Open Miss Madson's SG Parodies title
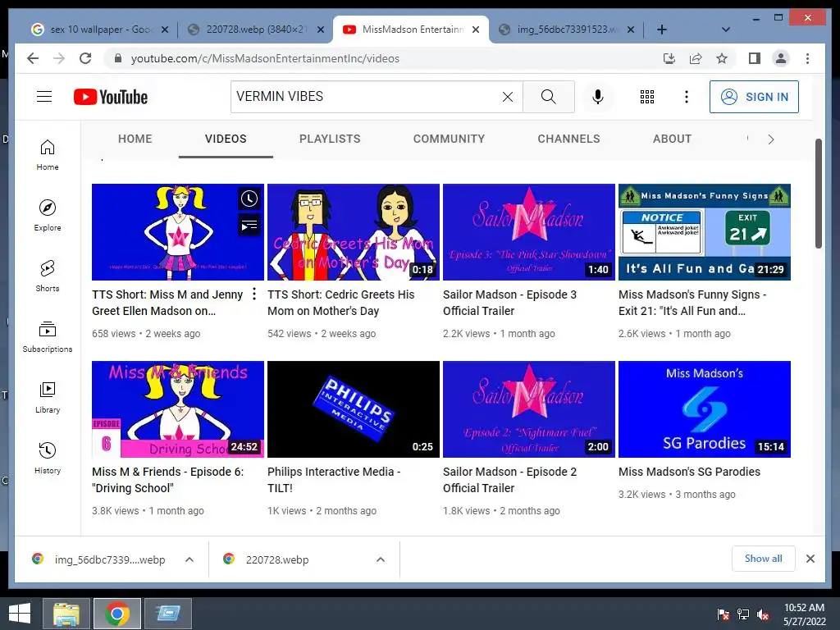 tap(689, 472)
